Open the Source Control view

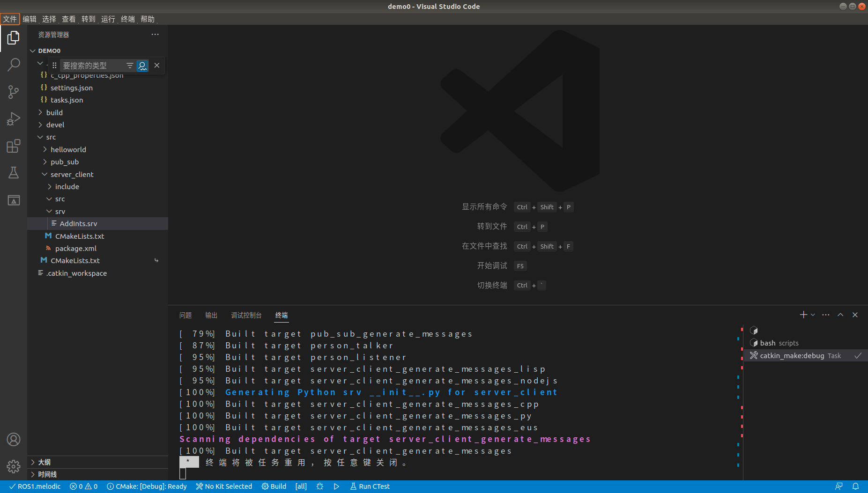pos(14,92)
